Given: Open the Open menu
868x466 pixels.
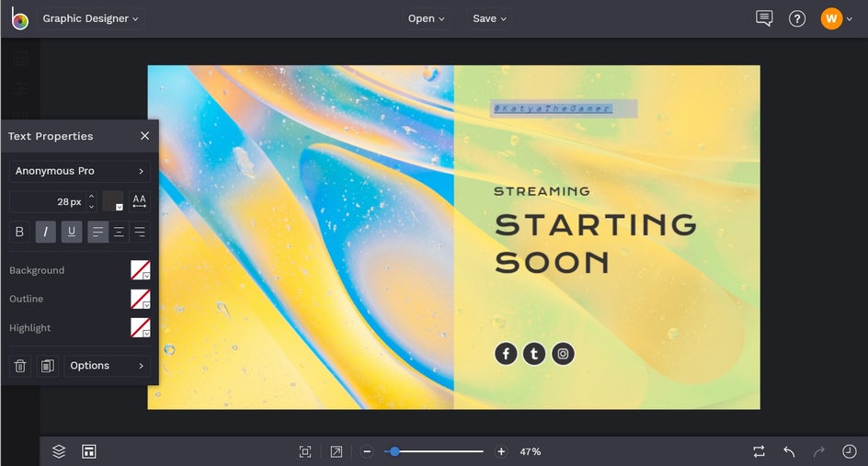Looking at the screenshot, I should [426, 18].
